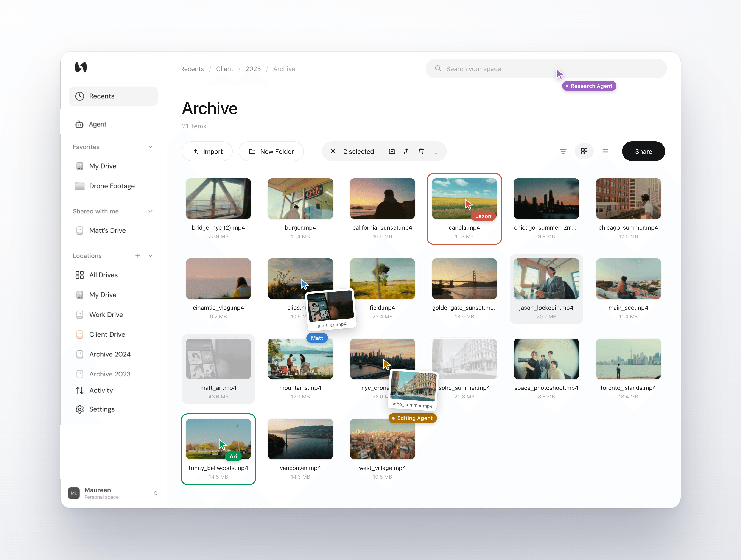Expand the Maureen account switcher
The height and width of the screenshot is (560, 741).
pyautogui.click(x=156, y=493)
